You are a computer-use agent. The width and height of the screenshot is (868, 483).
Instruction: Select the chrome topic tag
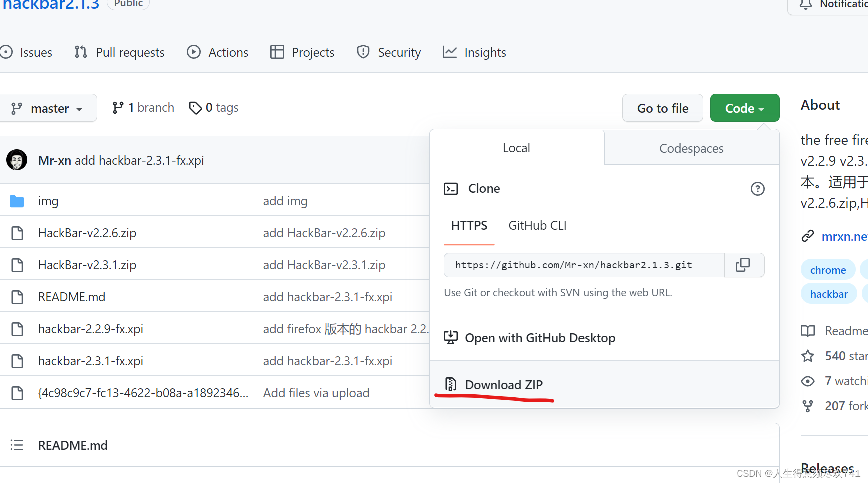click(828, 269)
